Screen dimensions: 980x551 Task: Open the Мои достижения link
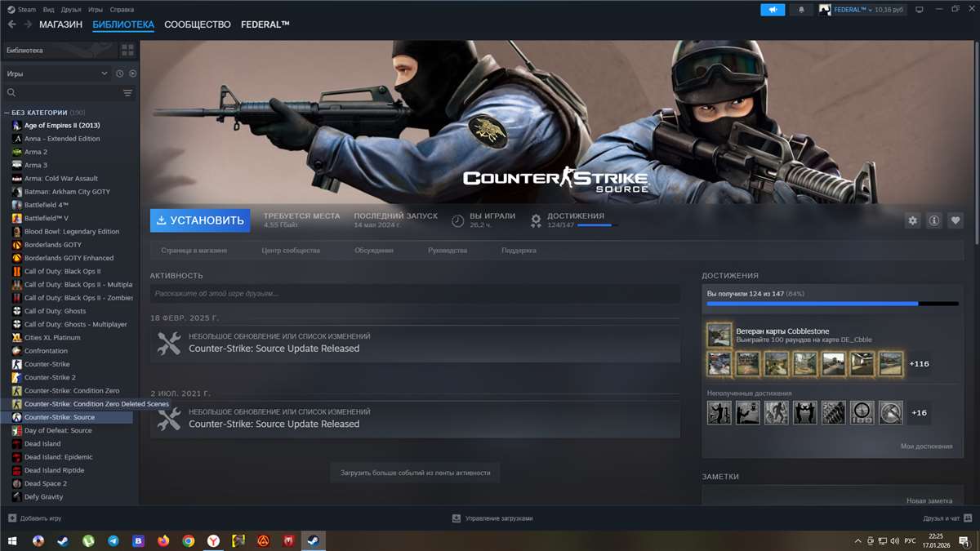click(926, 447)
